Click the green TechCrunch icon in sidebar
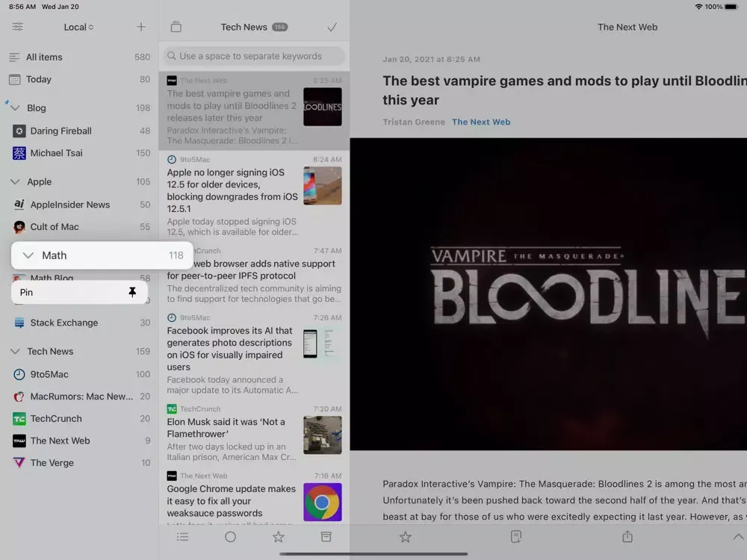 [x=19, y=419]
